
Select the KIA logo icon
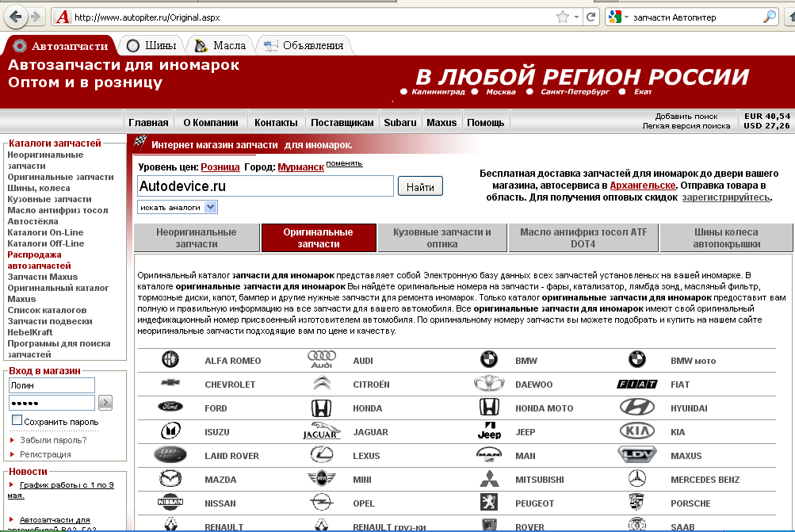point(636,431)
